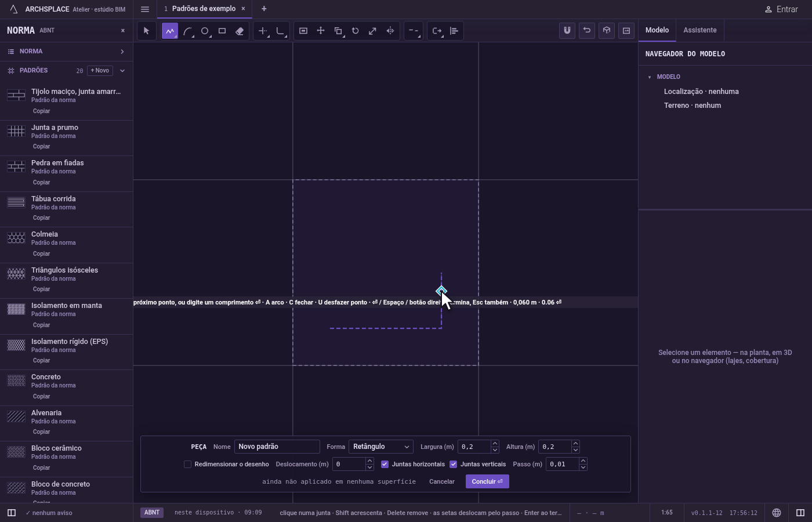Screen dimensions: 812x522
Task: Click the undo arrow icon
Action: 587,31
